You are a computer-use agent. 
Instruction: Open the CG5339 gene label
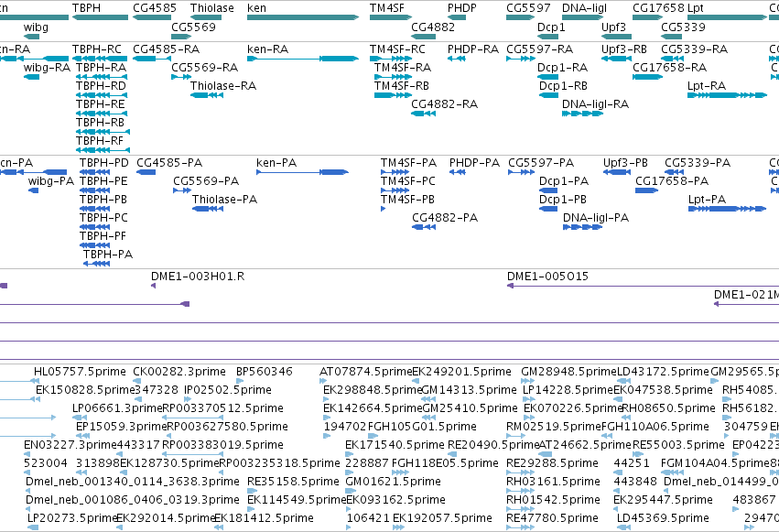(x=683, y=27)
